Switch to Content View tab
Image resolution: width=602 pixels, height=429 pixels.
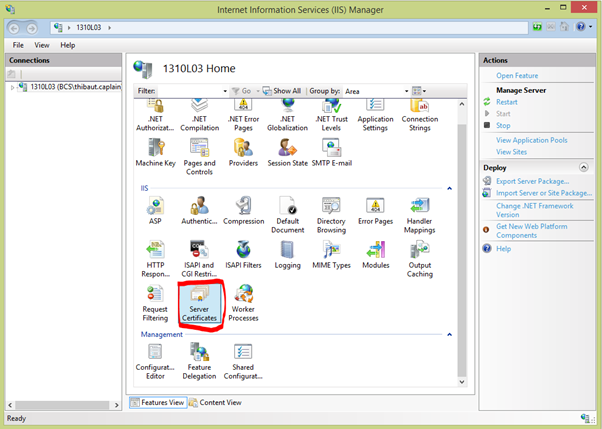215,402
